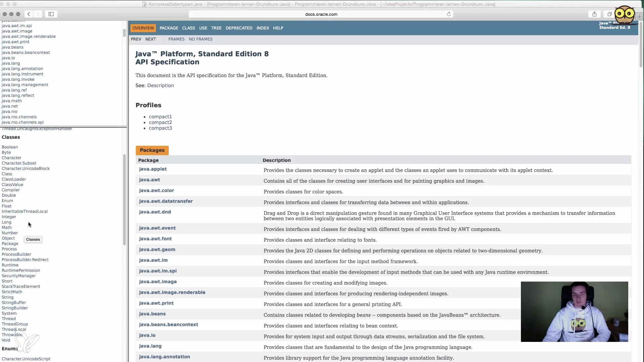Open the SecurityManager class link
Viewport: 644px width, 362px height.
(19, 276)
